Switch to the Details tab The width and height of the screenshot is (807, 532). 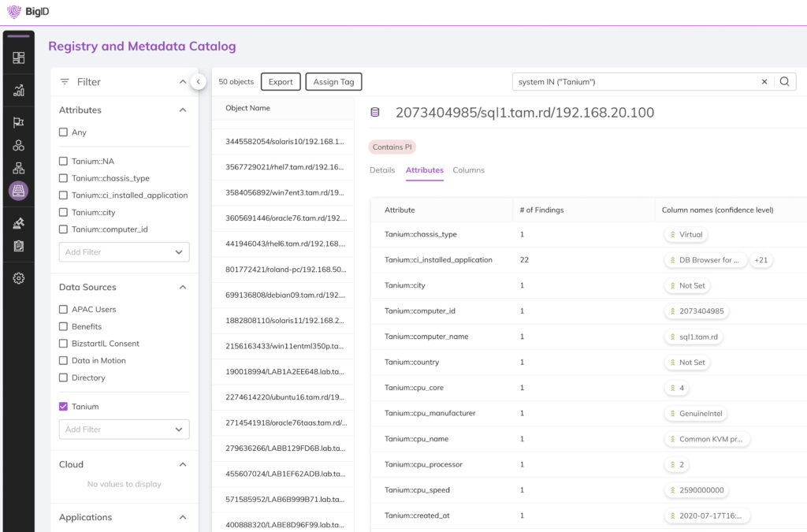[382, 170]
